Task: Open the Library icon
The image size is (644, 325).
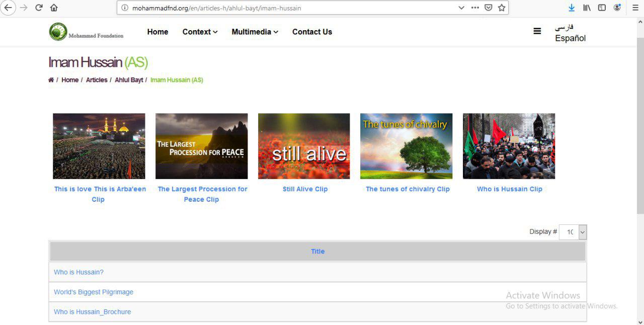Action: point(587,8)
